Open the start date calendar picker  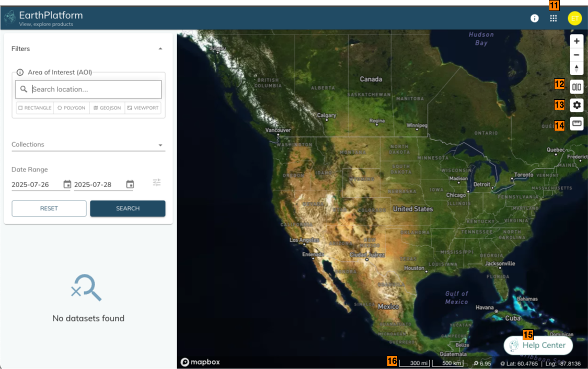coord(67,184)
